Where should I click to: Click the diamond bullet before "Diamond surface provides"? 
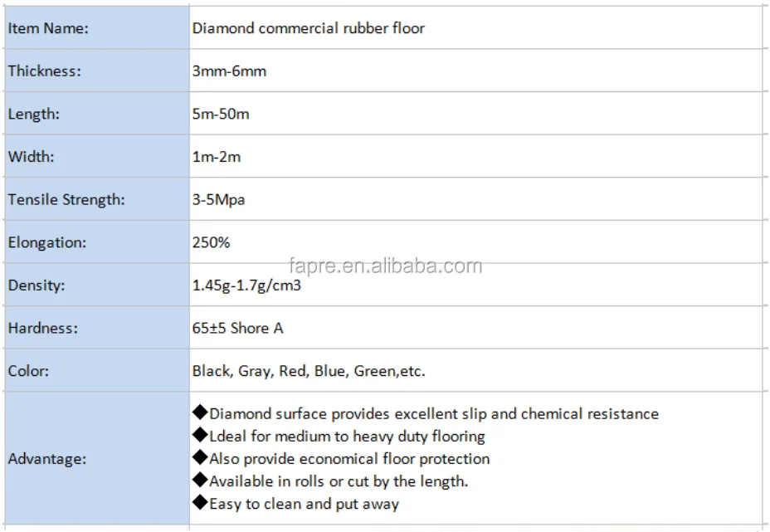[x=199, y=412]
